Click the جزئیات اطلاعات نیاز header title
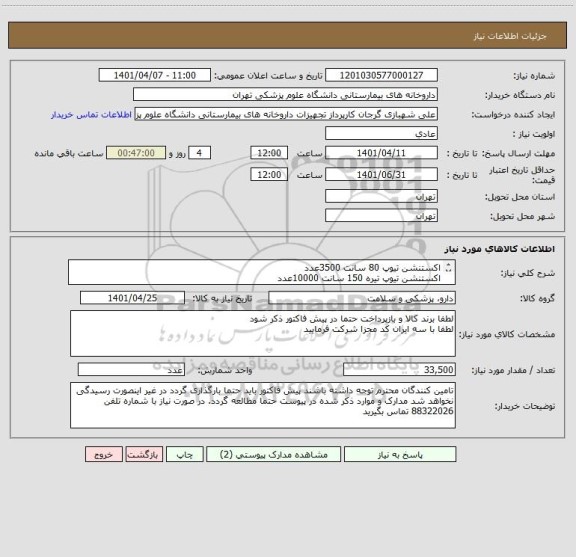 (x=510, y=36)
